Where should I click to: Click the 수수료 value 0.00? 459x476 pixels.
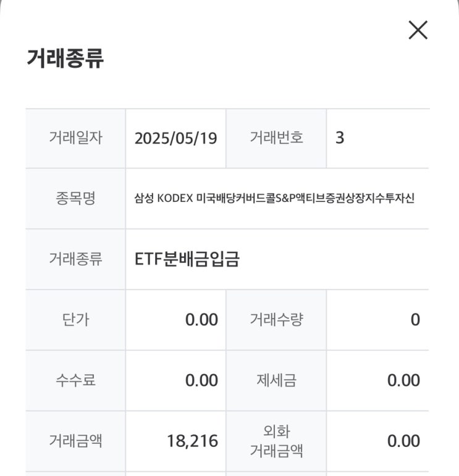point(201,380)
